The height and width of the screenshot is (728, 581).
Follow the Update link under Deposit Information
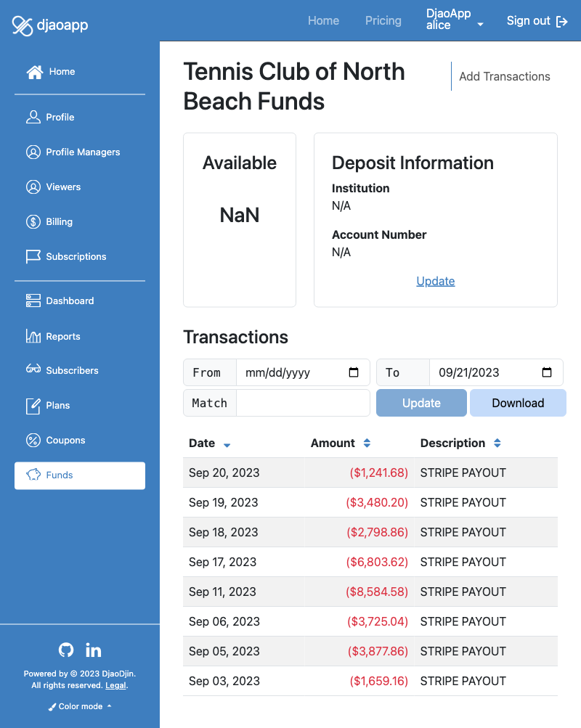tap(436, 282)
